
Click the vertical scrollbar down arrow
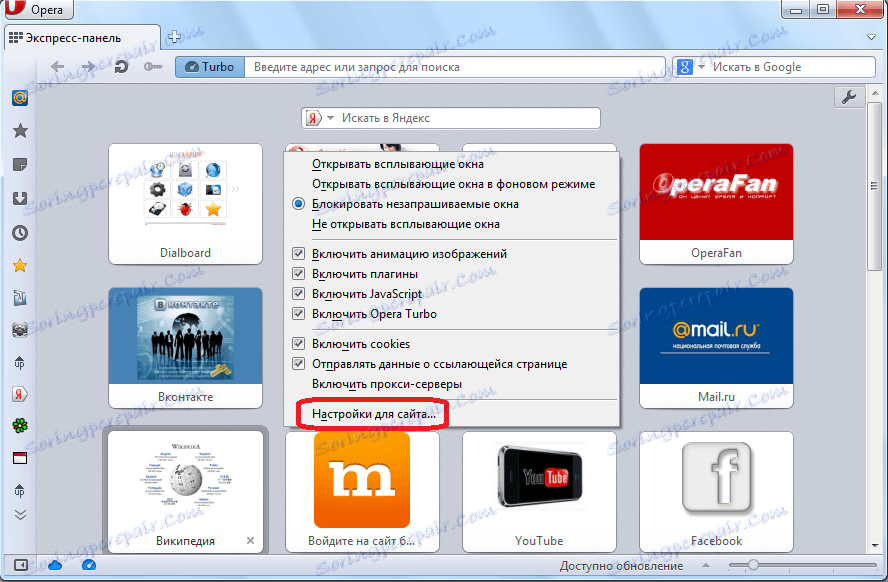tap(875, 546)
